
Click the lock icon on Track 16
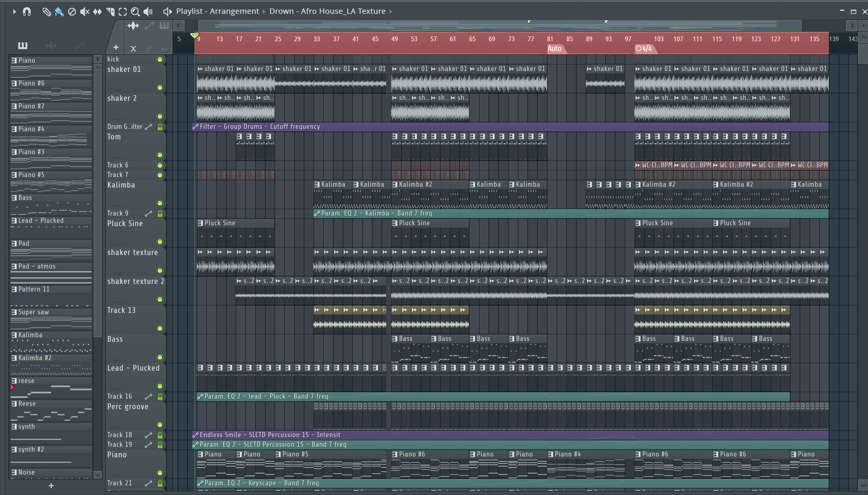160,397
